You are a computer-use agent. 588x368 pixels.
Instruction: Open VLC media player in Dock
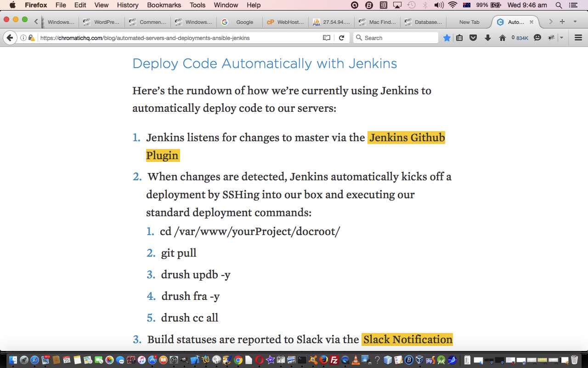point(356,360)
